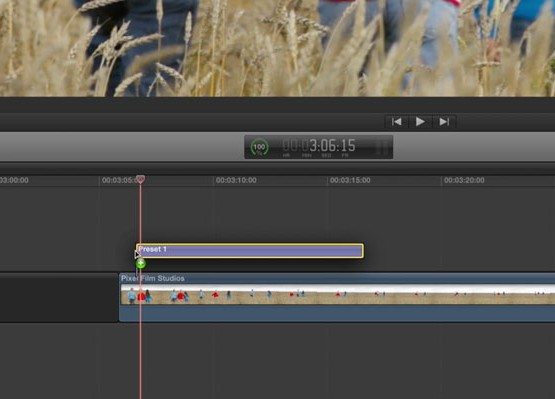Click ruler at 00:03:05:00 mark
This screenshot has height=399, width=555.
[120, 180]
